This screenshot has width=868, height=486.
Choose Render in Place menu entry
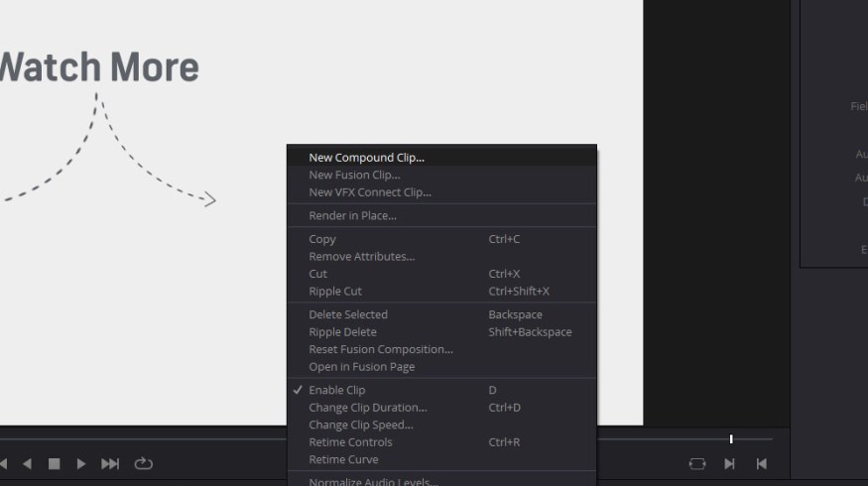[352, 215]
